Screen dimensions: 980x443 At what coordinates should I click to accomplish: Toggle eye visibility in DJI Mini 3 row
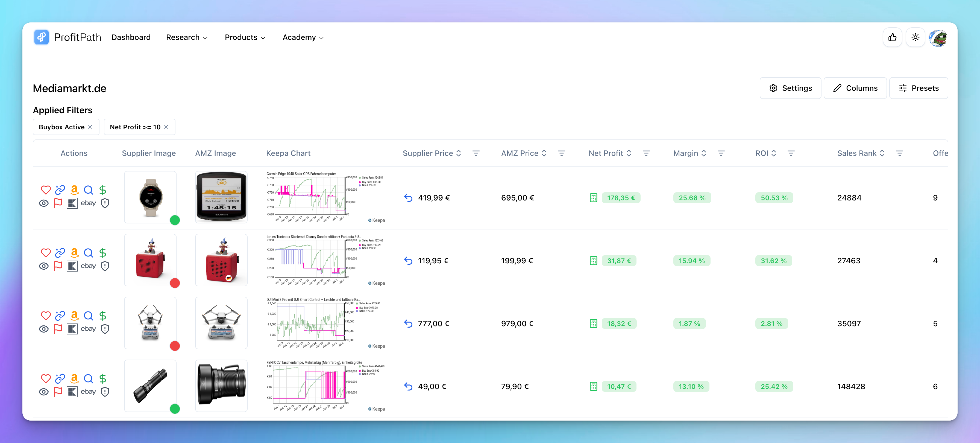[x=44, y=329]
